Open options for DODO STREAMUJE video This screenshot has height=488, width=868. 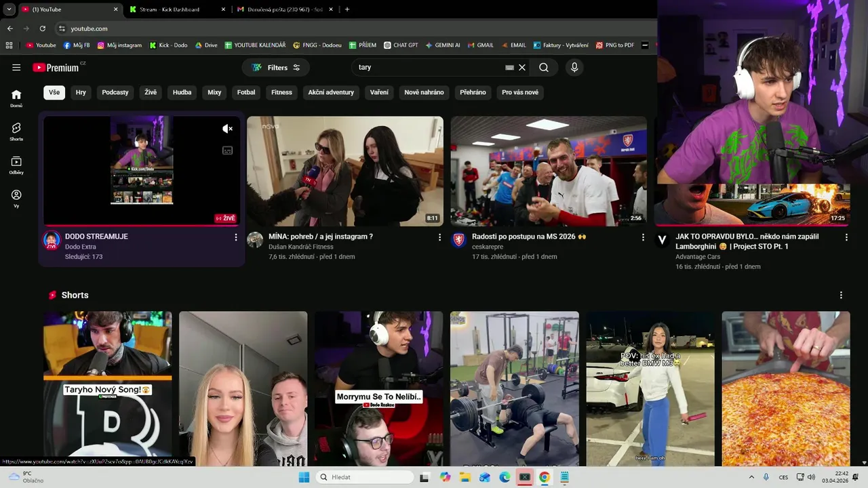(x=236, y=237)
